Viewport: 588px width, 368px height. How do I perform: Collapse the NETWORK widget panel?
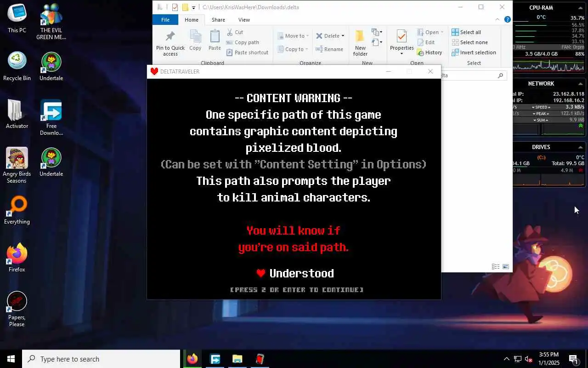click(581, 84)
